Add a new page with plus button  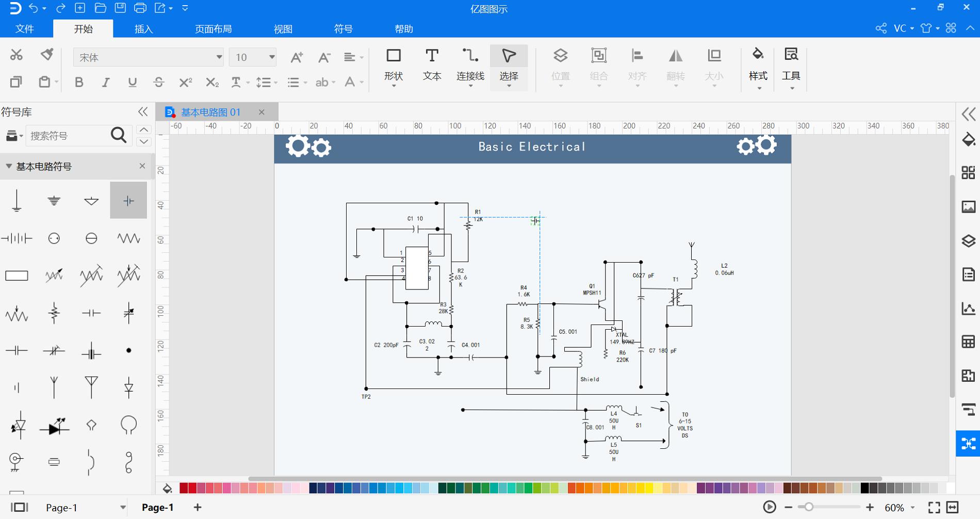pos(198,507)
